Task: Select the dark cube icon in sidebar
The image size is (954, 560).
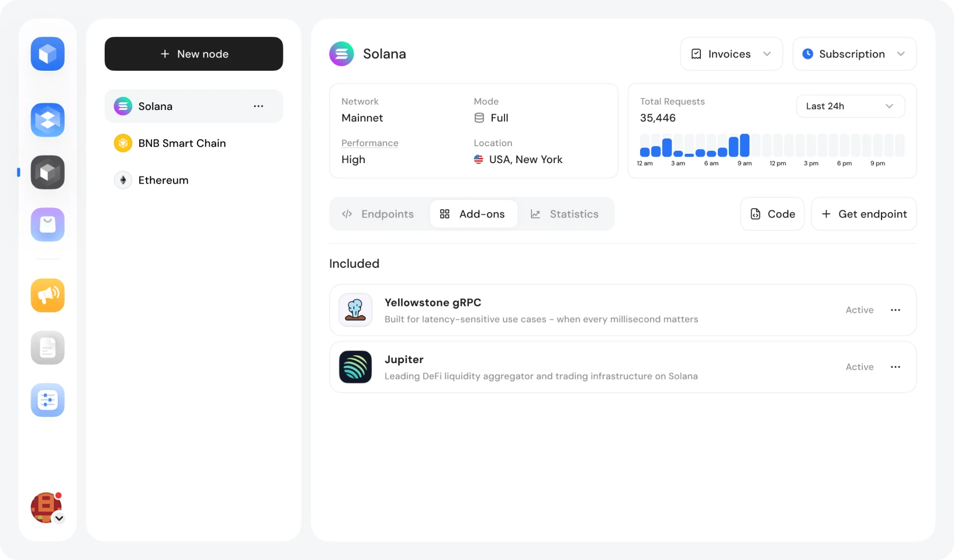Action: tap(47, 172)
